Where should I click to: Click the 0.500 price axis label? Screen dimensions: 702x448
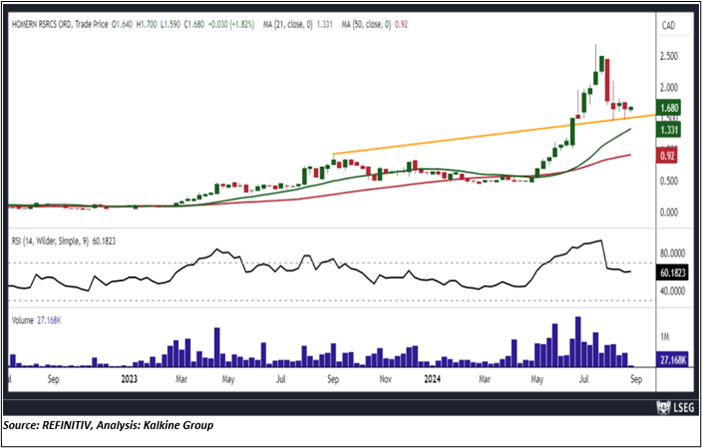pyautogui.click(x=669, y=181)
